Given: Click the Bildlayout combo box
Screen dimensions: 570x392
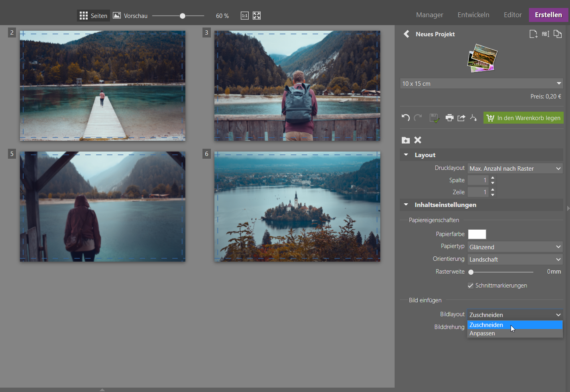Looking at the screenshot, I should click(515, 315).
